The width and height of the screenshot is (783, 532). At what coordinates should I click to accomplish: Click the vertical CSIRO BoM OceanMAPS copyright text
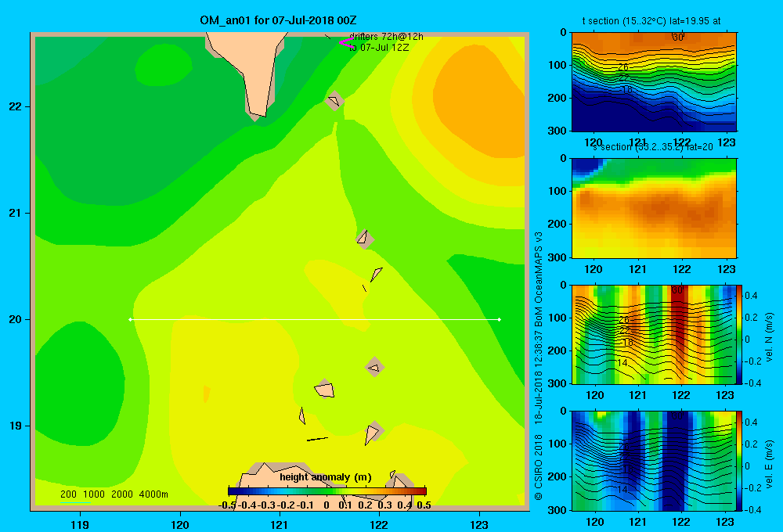pos(539,366)
